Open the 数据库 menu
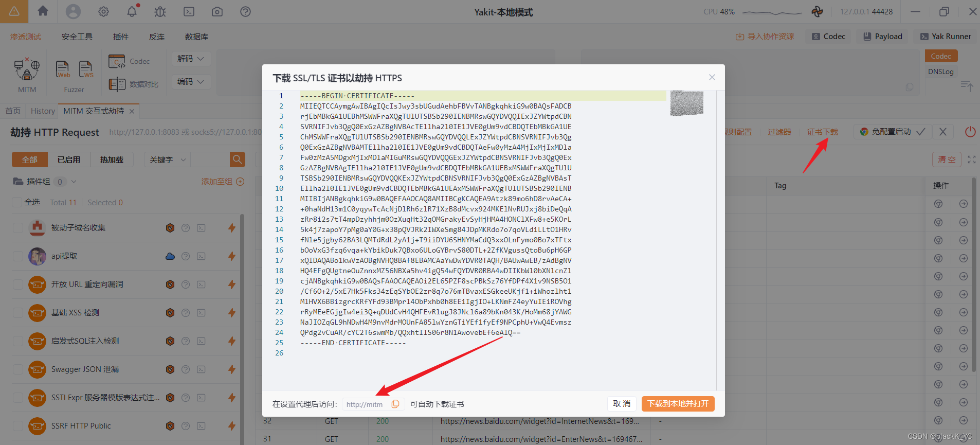The height and width of the screenshot is (445, 980). pos(196,37)
